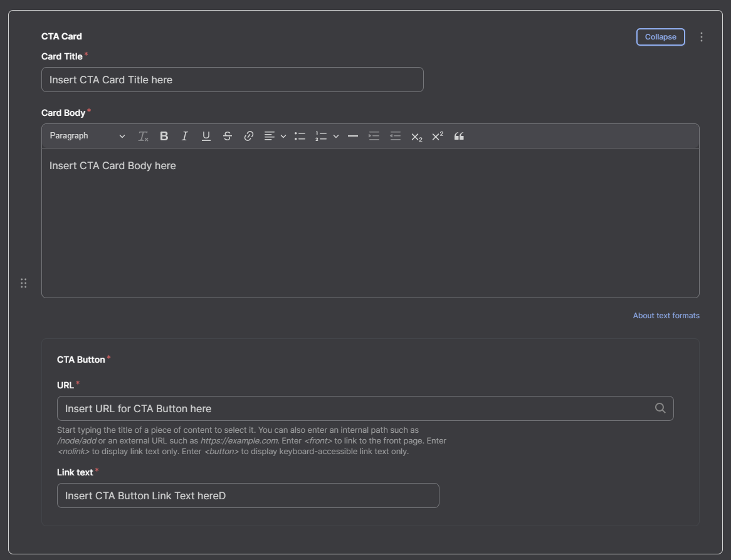
Task: Toggle Italic formatting
Action: pyautogui.click(x=184, y=136)
